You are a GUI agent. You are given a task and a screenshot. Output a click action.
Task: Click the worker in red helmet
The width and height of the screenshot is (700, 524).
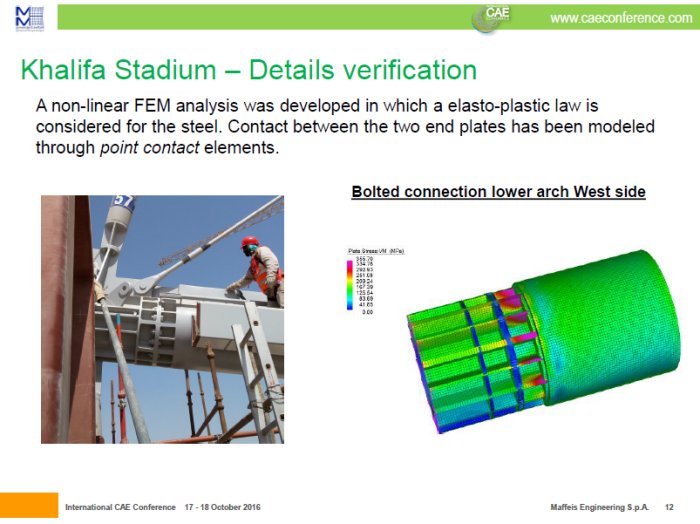pos(260,268)
